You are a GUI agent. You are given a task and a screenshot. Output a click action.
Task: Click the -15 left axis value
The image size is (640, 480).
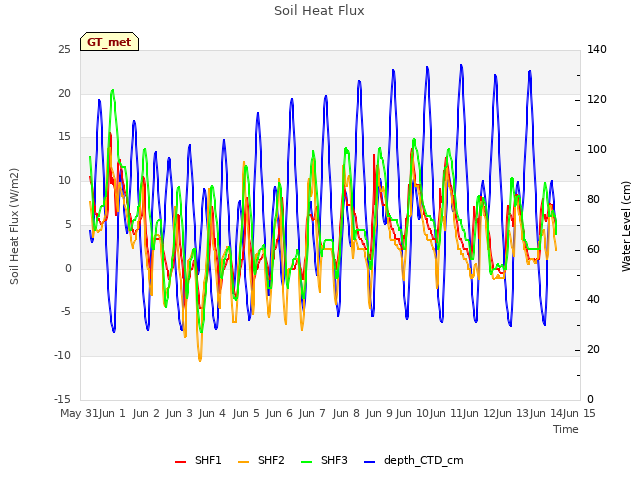click(x=62, y=399)
